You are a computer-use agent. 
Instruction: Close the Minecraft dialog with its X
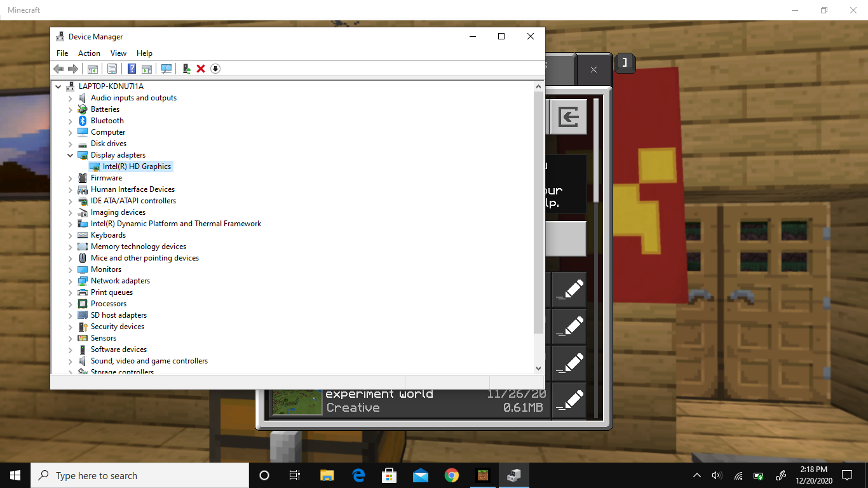click(x=593, y=69)
